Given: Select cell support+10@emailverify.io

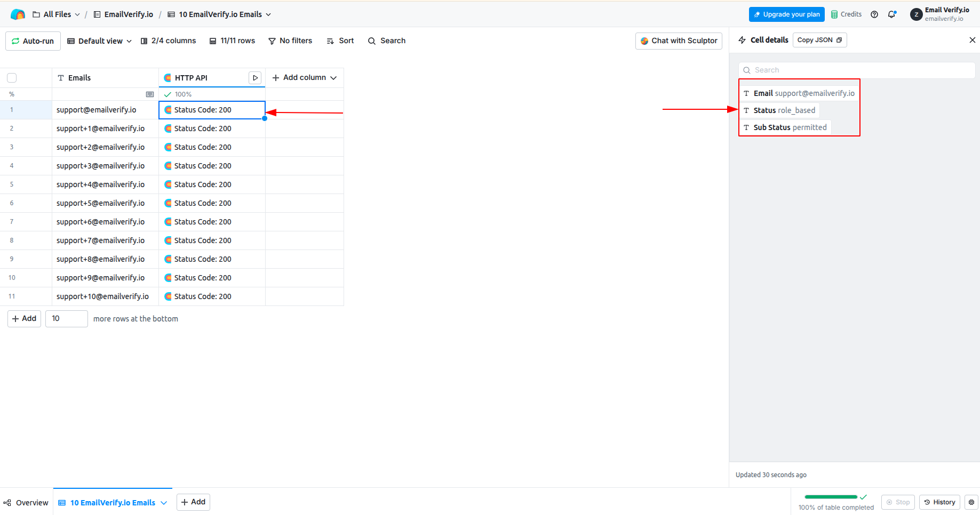Looking at the screenshot, I should [106, 296].
